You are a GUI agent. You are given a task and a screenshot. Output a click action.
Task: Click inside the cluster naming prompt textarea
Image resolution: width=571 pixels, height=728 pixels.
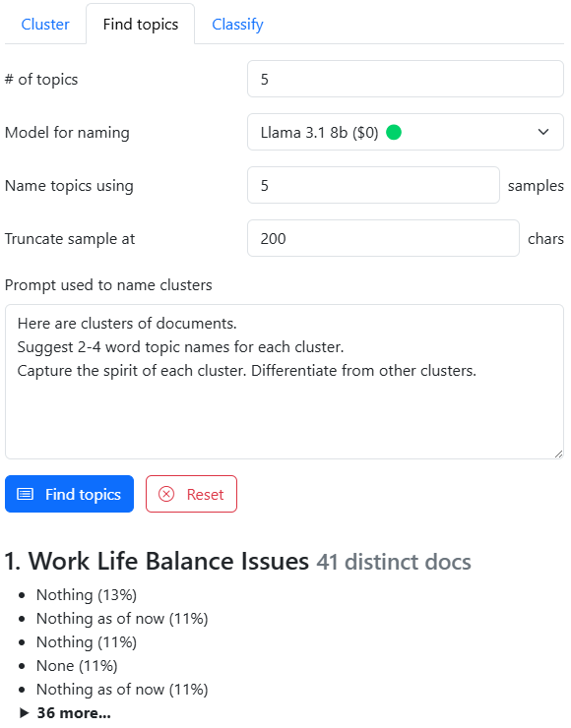pyautogui.click(x=285, y=382)
